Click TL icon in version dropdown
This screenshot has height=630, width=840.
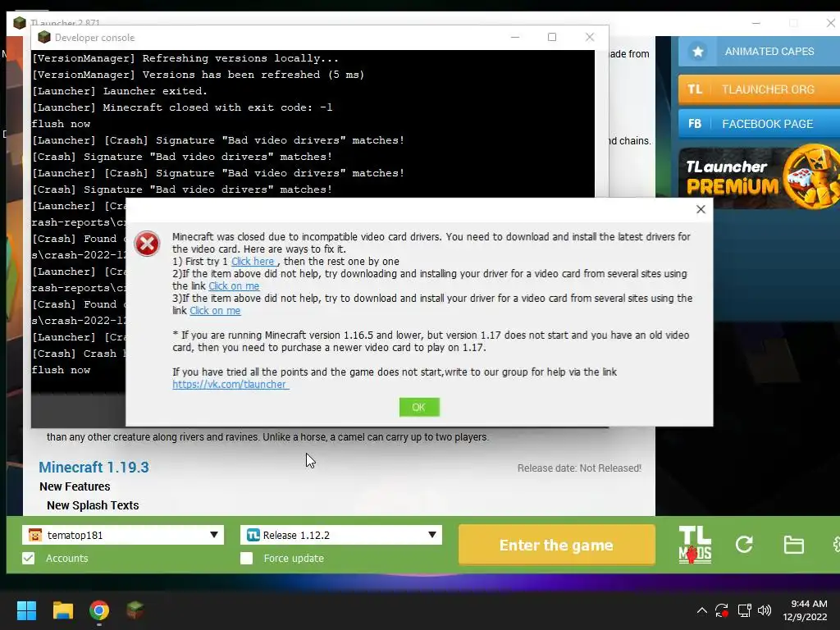click(253, 535)
